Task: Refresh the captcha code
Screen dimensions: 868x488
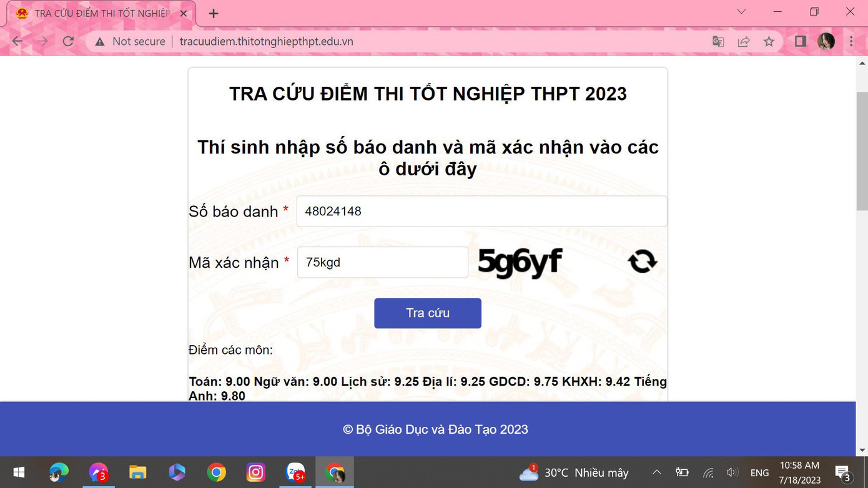Action: (x=642, y=261)
